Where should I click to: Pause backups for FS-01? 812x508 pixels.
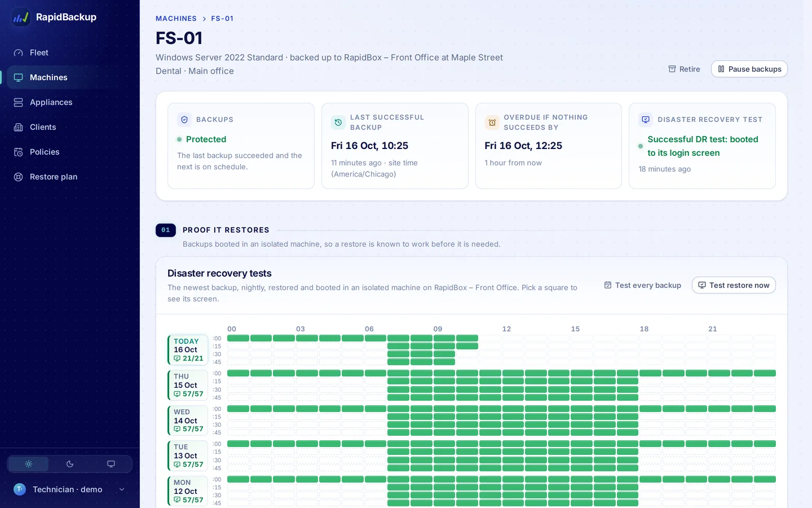(x=749, y=69)
